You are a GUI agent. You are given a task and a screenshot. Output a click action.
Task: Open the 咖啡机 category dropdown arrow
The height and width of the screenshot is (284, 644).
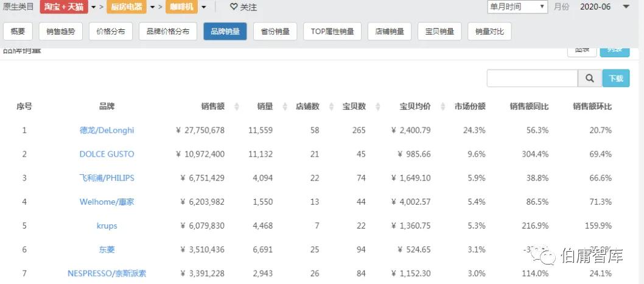[x=203, y=7]
